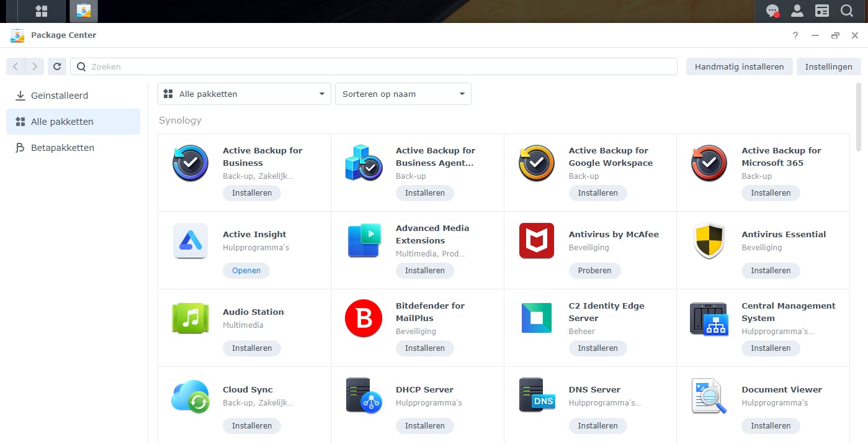Open the Active Insight package
The width and height of the screenshot is (868, 444).
[246, 271]
